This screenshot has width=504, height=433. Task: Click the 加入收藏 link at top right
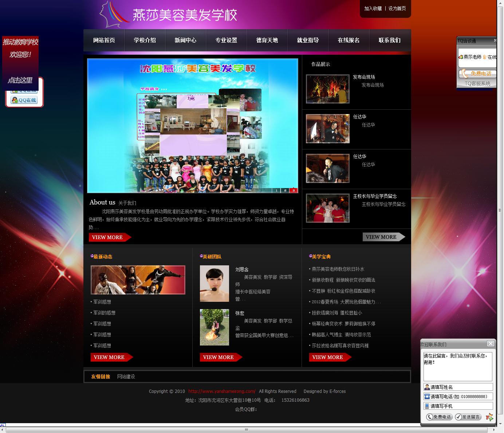(373, 8)
